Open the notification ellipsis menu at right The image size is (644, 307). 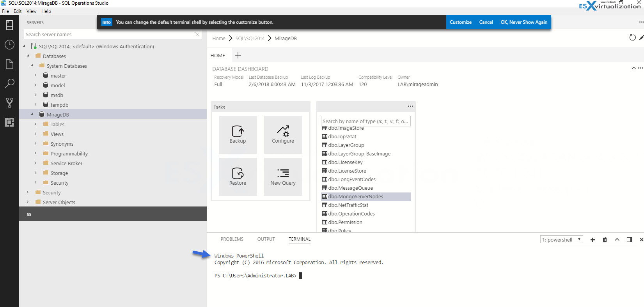tap(641, 22)
